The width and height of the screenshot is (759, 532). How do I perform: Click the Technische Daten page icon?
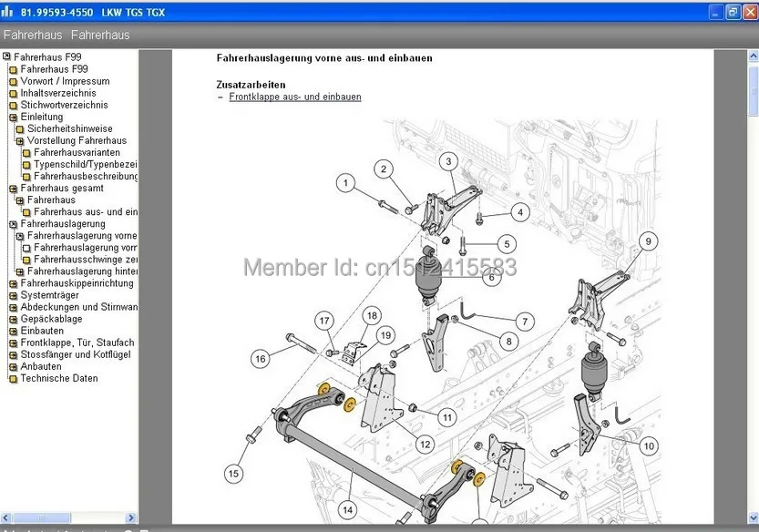pyautogui.click(x=13, y=379)
